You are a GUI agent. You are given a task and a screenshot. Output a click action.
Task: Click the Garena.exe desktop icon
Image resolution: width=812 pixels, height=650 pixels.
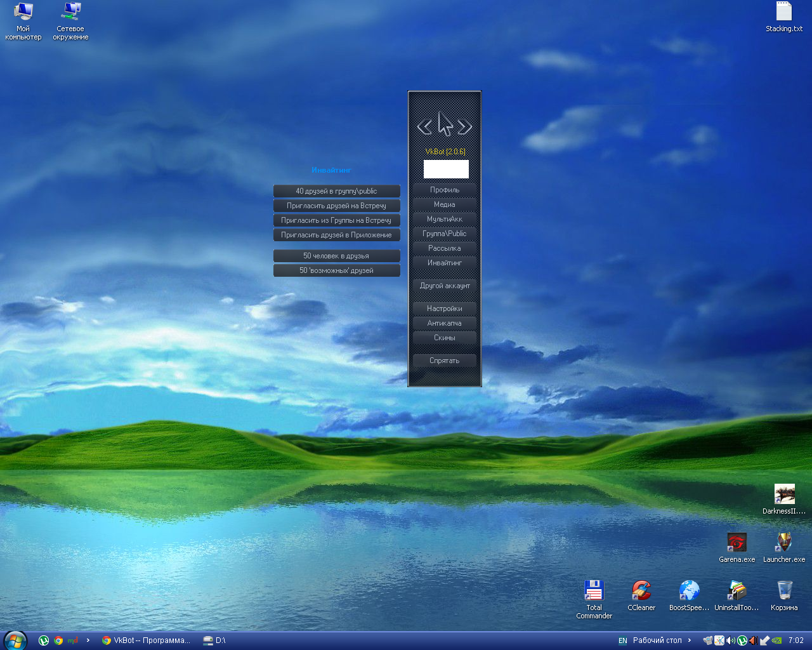point(737,543)
